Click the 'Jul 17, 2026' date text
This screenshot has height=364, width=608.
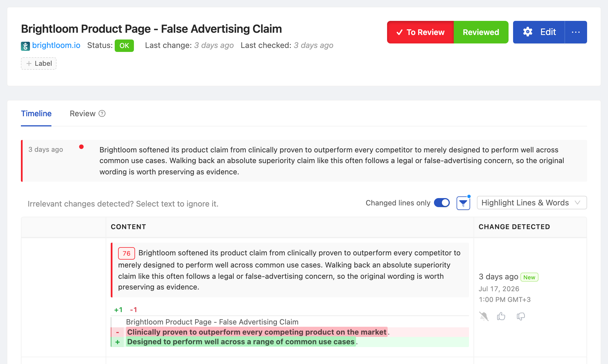(x=499, y=289)
